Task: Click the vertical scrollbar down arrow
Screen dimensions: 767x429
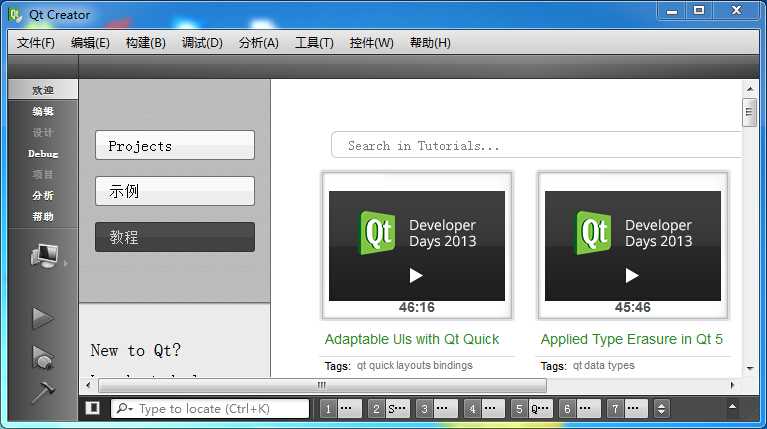Action: tap(750, 368)
